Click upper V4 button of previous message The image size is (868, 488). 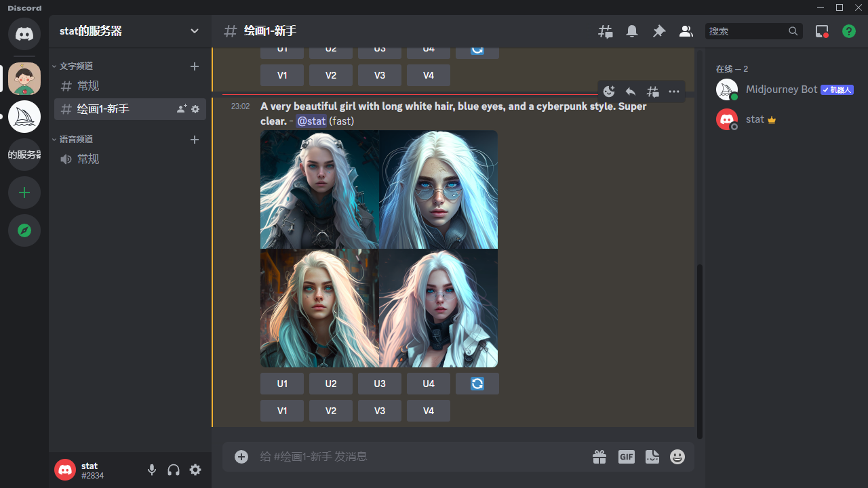(429, 75)
